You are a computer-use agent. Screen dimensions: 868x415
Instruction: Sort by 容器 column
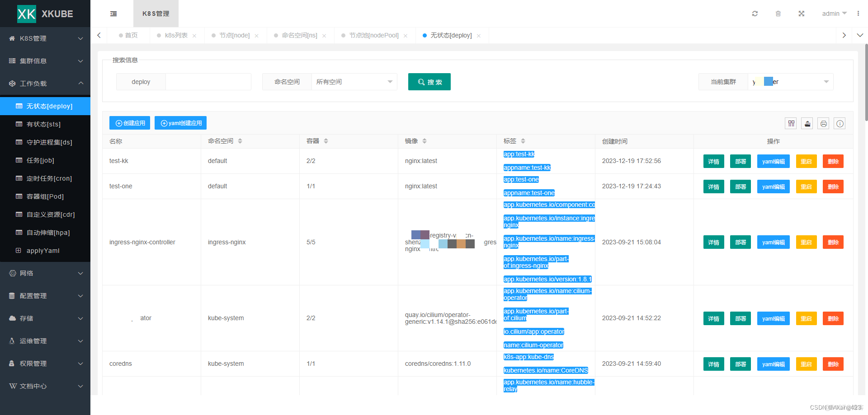(326, 141)
